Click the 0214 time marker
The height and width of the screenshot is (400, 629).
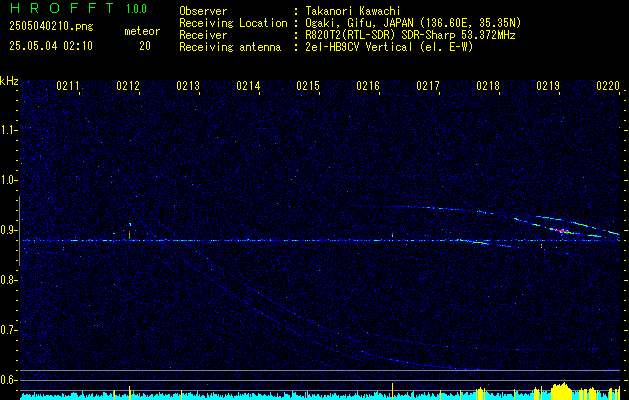[x=248, y=86]
